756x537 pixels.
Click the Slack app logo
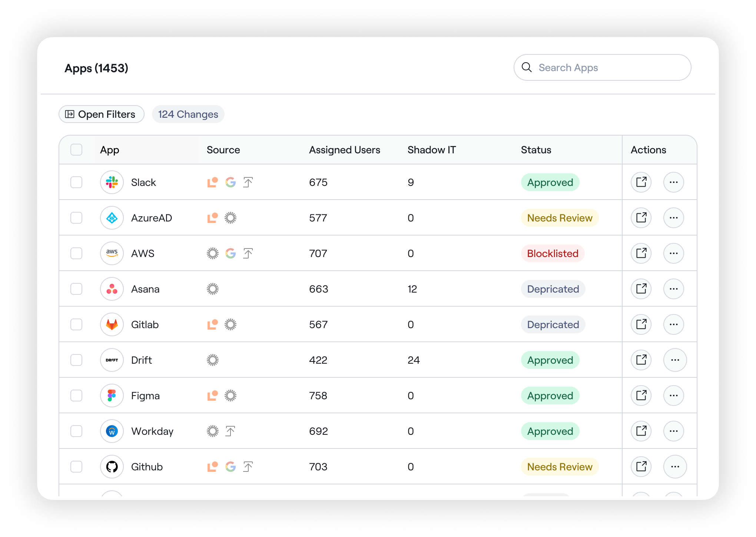point(112,182)
